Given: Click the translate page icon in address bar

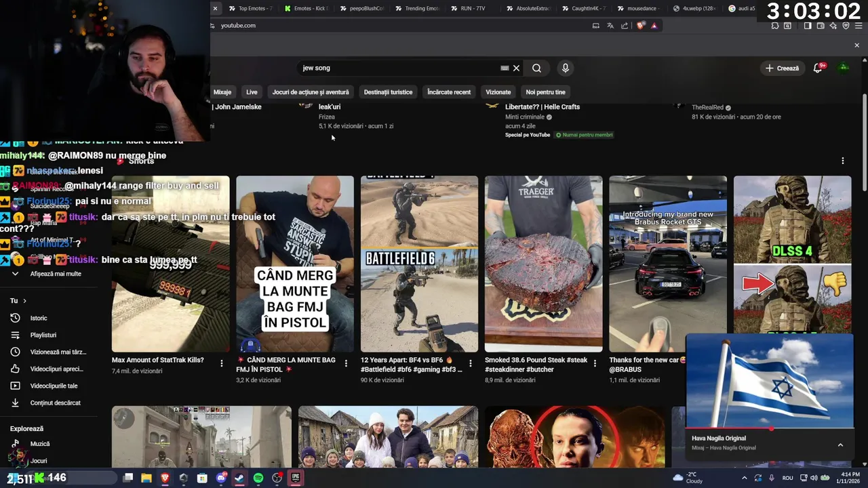Looking at the screenshot, I should pos(610,26).
